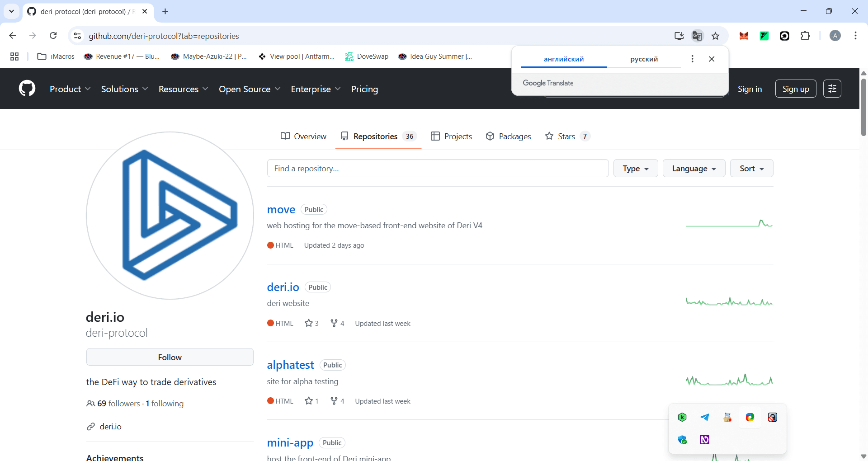
Task: Switch to the Projects tab
Action: [x=451, y=136]
